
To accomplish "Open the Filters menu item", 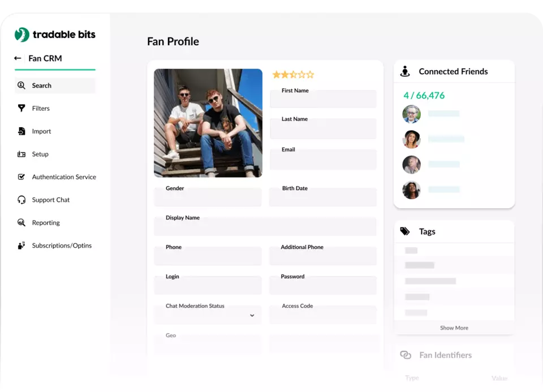I will coord(41,108).
